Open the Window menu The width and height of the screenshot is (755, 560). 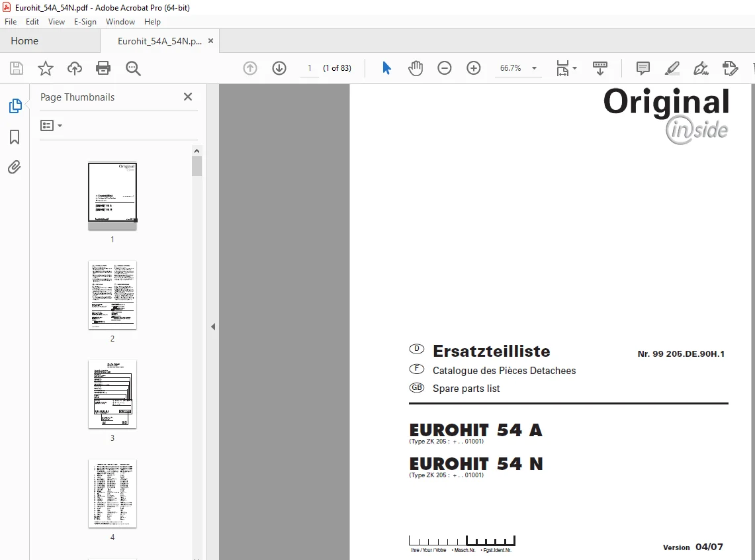(120, 22)
